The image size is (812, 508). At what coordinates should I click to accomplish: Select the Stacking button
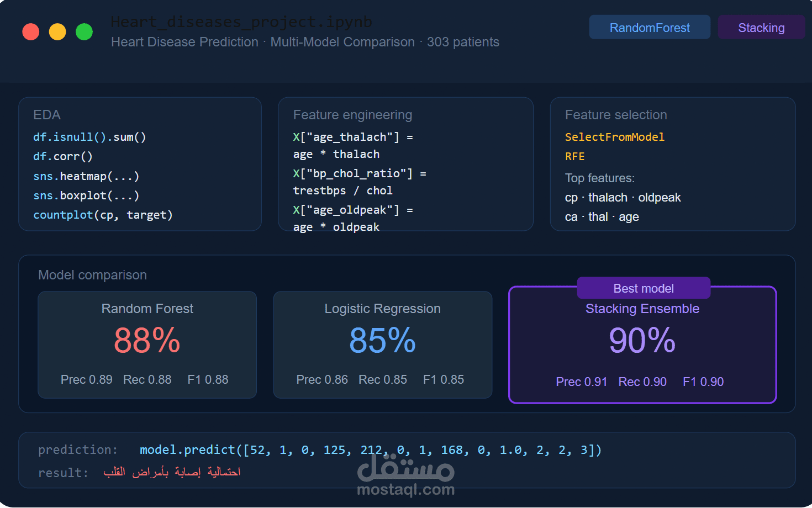click(761, 28)
